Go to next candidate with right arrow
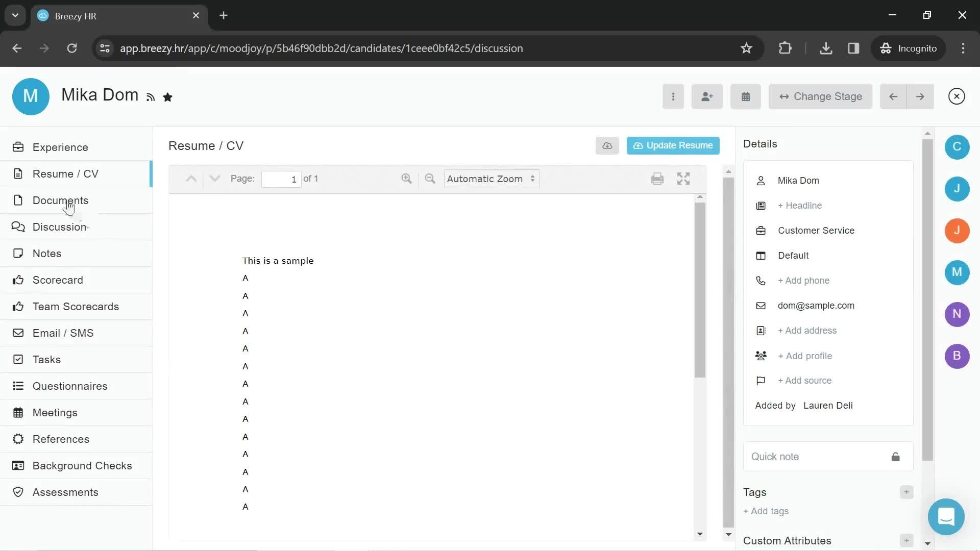The height and width of the screenshot is (551, 980). point(920,96)
